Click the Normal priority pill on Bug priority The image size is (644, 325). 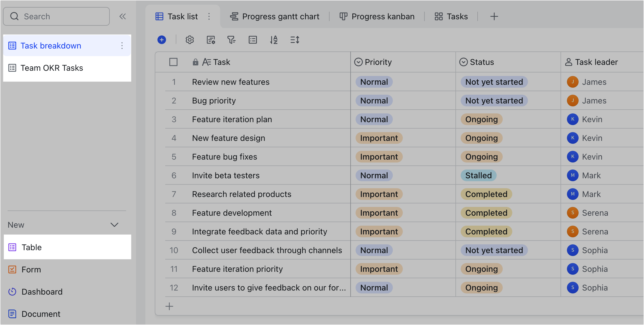point(374,100)
